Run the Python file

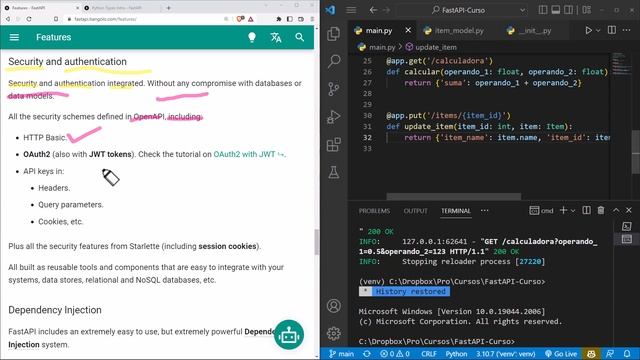click(588, 30)
